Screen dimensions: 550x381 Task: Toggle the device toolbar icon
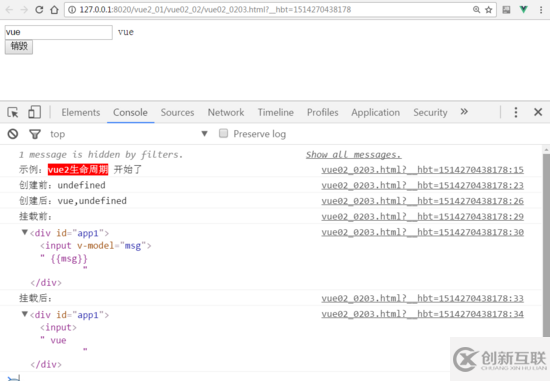(x=34, y=112)
